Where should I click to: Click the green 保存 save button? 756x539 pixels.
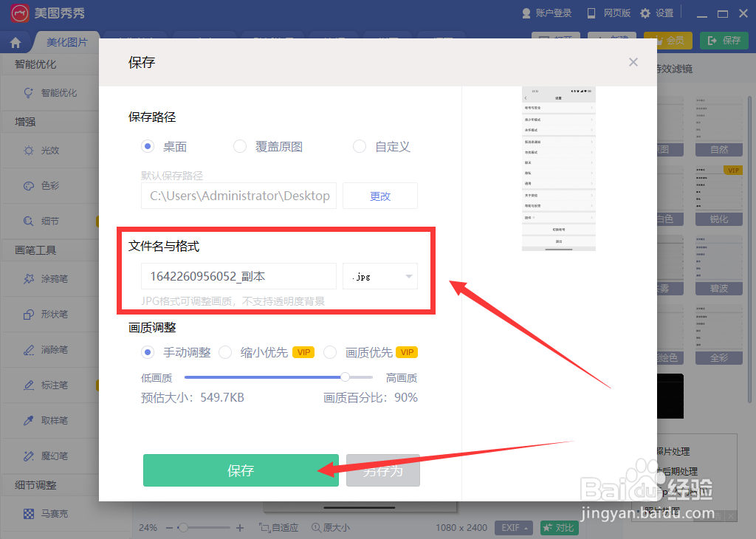click(x=241, y=470)
